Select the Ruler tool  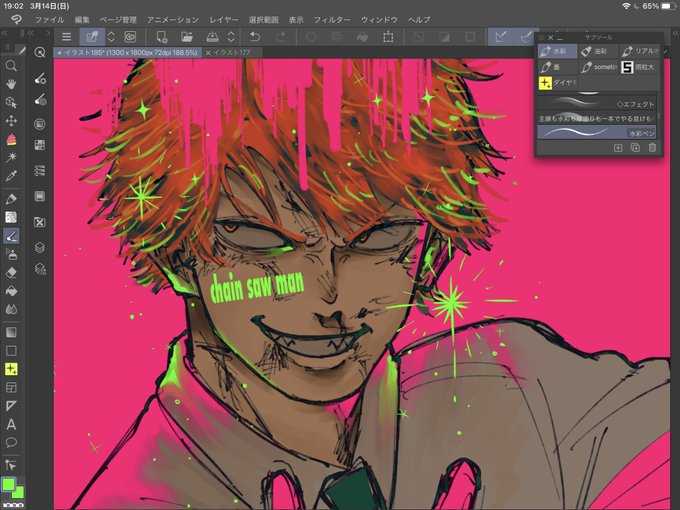11,405
